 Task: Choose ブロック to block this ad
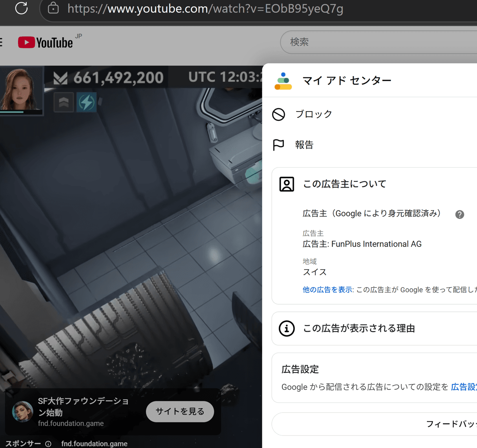point(314,114)
